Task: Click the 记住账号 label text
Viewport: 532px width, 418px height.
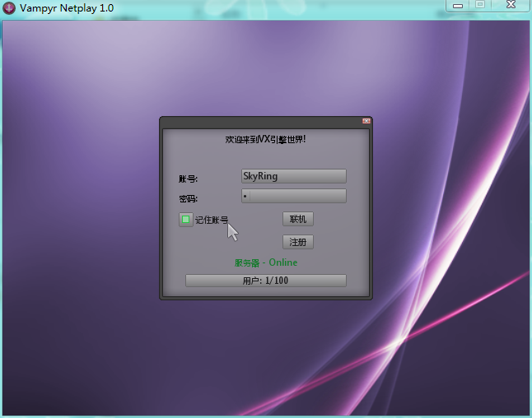Action: pyautogui.click(x=212, y=220)
